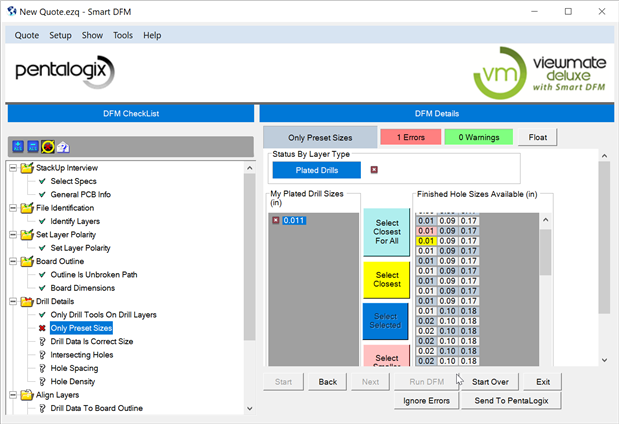Click the Start Over button
Image resolution: width=619 pixels, height=424 pixels.
(x=490, y=382)
